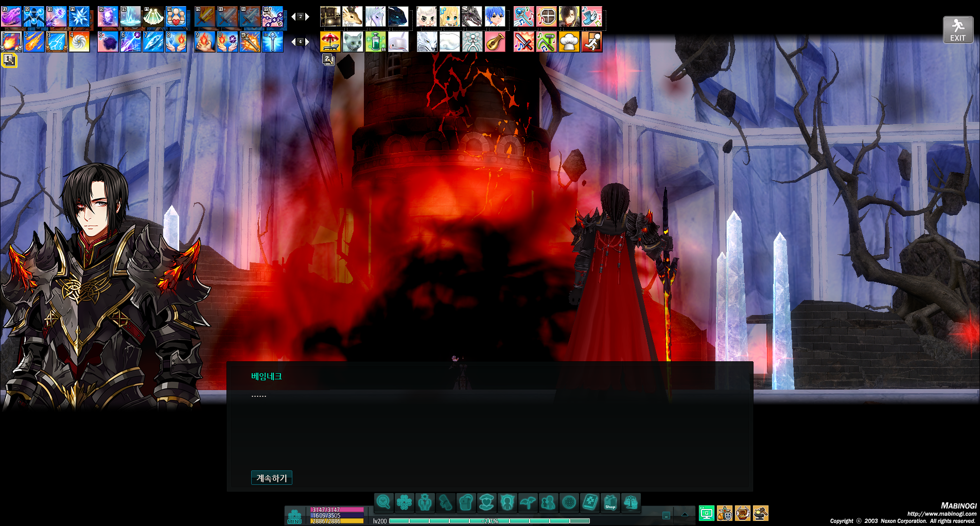Activate the winged boot music skill

[x=591, y=17]
